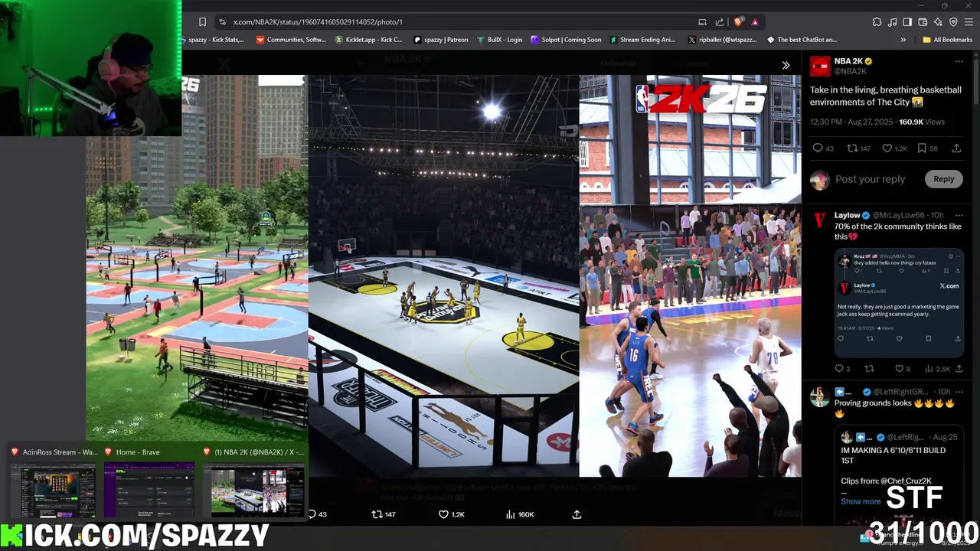980x551 pixels.
Task: Open the All Bookmarks folder
Action: [948, 40]
